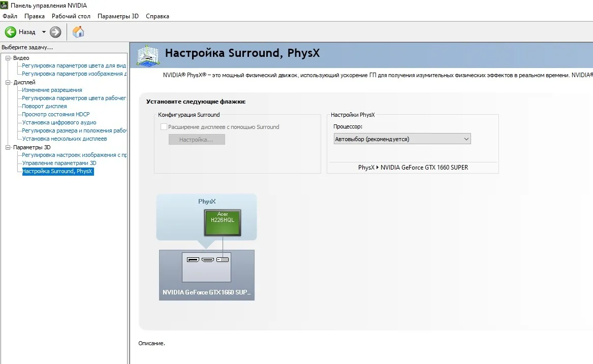Click the Видео category label
This screenshot has width=593, height=364.
point(21,58)
